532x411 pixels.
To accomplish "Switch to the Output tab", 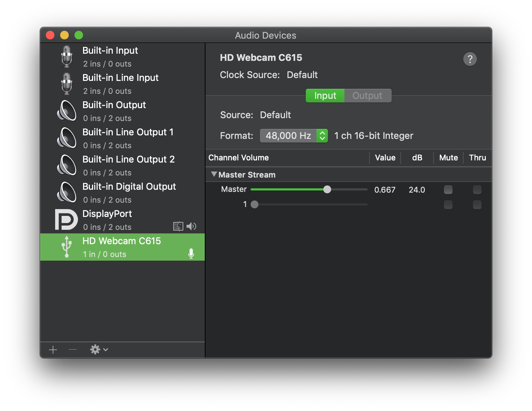I will coord(368,96).
